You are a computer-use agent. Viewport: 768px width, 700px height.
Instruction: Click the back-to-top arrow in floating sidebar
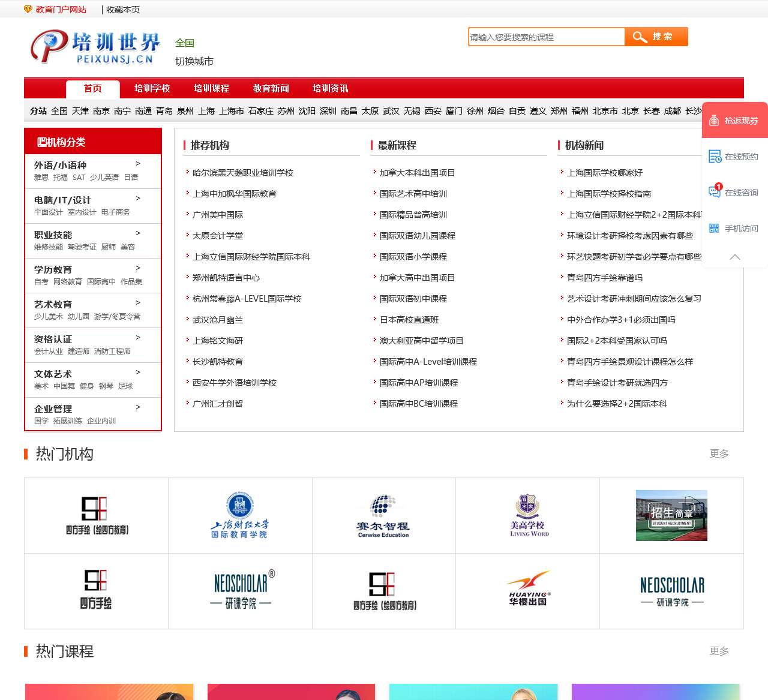pos(734,257)
